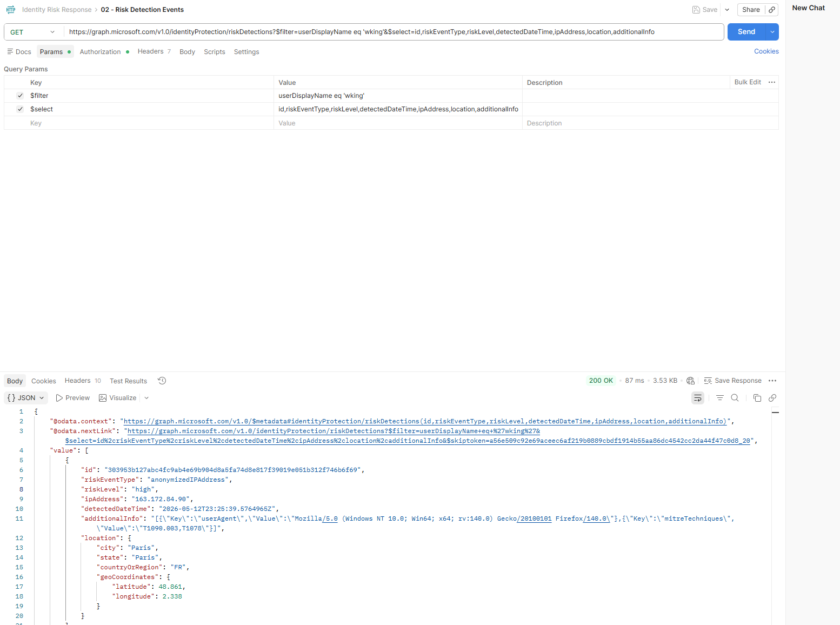Click the 3.53 KB response size
Viewport: 840px width, 625px height.
(665, 381)
